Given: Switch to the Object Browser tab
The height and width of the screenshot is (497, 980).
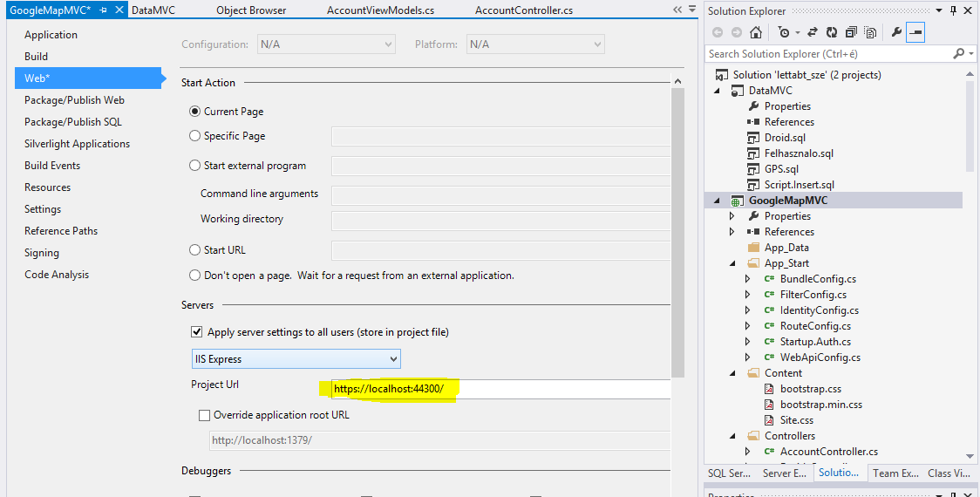Looking at the screenshot, I should (x=251, y=10).
